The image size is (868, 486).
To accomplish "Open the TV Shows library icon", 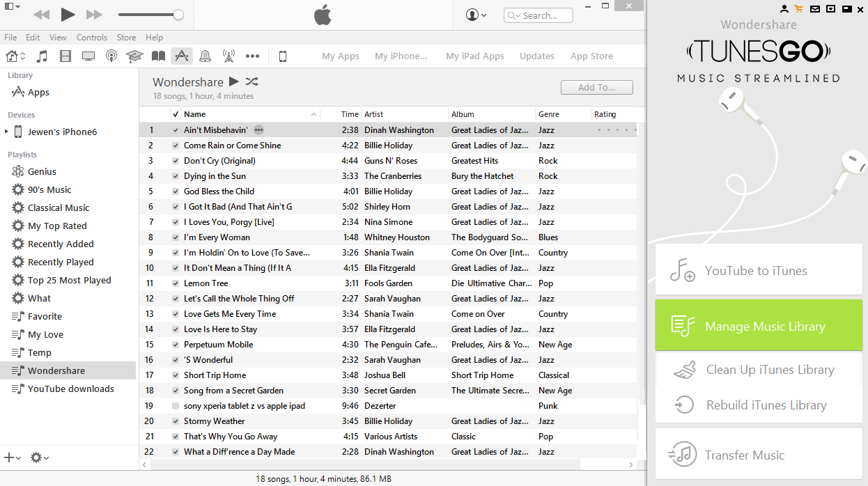I will click(88, 56).
